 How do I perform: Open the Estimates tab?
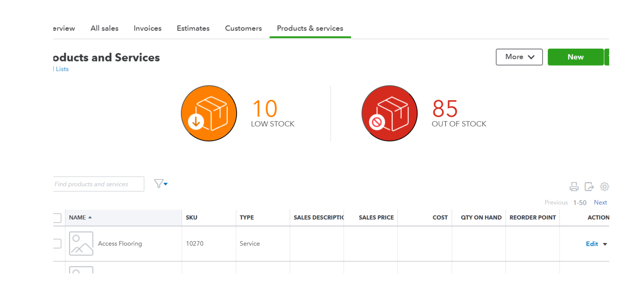pyautogui.click(x=193, y=28)
